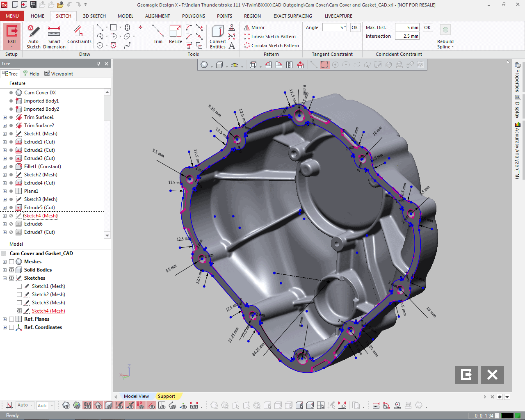Open the EXIT button dropdown arrow
Image resolution: width=525 pixels, height=420 pixels.
pyautogui.click(x=12, y=47)
